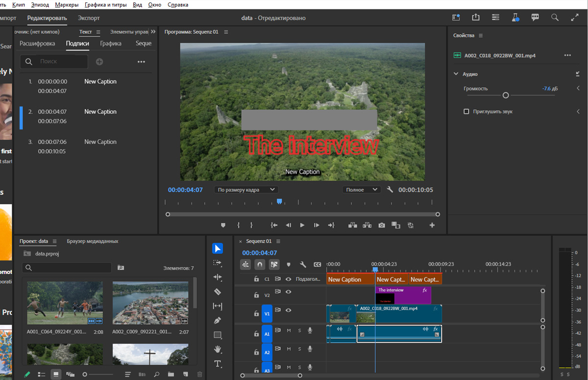The height and width of the screenshot is (380, 588).
Task: Select the Pen tool
Action: point(218,321)
